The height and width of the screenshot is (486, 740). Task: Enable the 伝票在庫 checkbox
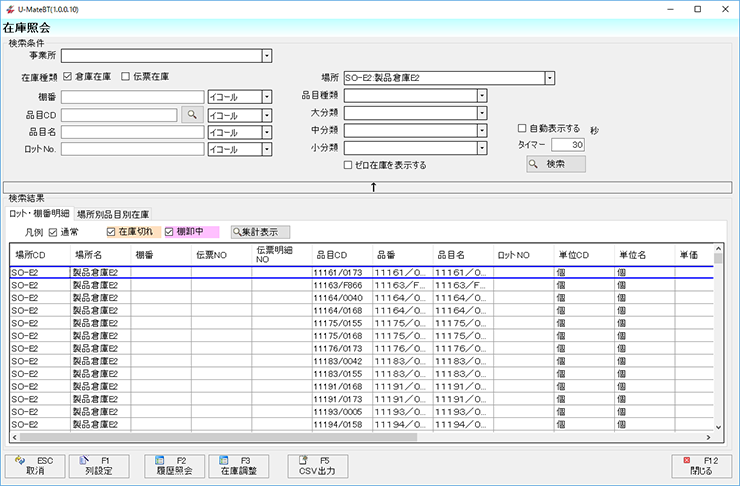click(125, 77)
